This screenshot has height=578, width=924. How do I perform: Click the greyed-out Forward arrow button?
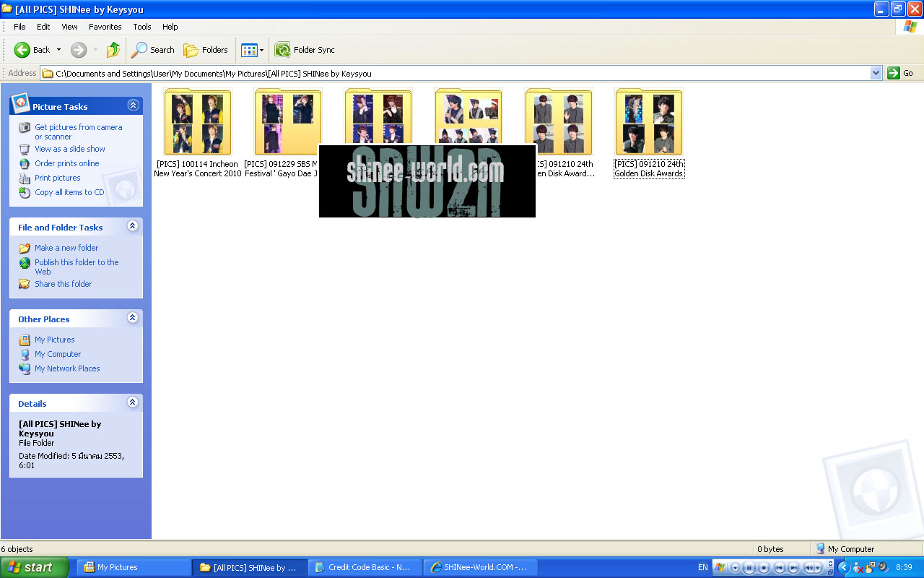pos(79,50)
